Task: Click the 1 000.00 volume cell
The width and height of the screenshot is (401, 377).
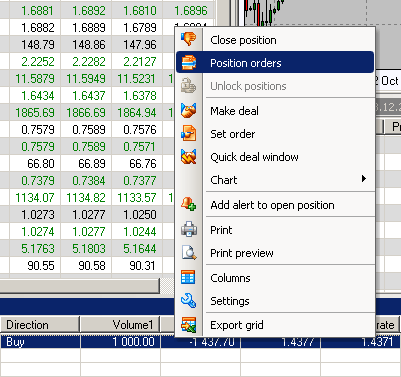Action: coord(120,342)
